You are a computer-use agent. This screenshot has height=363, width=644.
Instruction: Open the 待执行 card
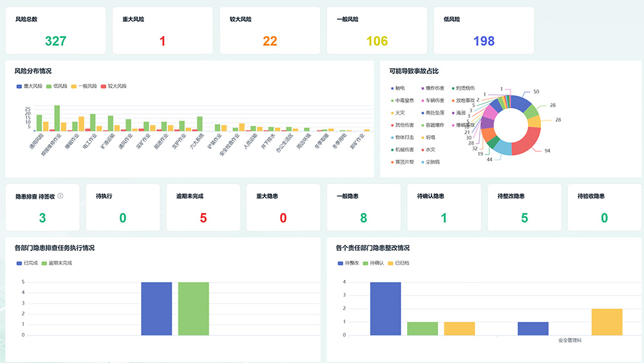(x=123, y=207)
